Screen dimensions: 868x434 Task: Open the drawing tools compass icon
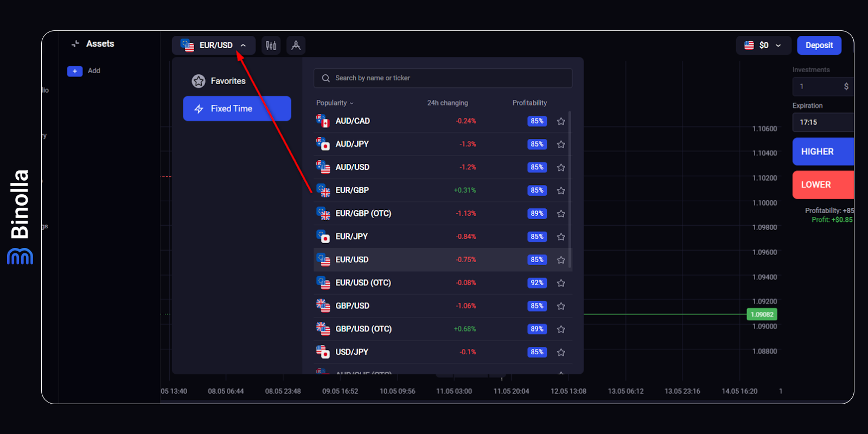[296, 46]
